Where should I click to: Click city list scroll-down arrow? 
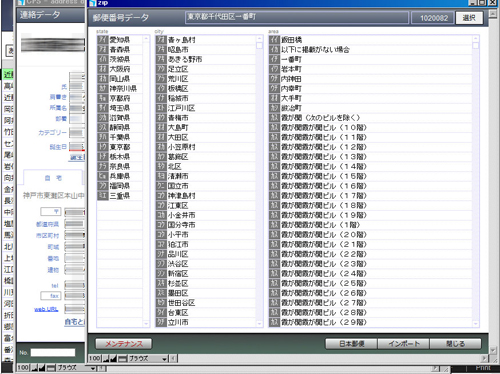(259, 324)
